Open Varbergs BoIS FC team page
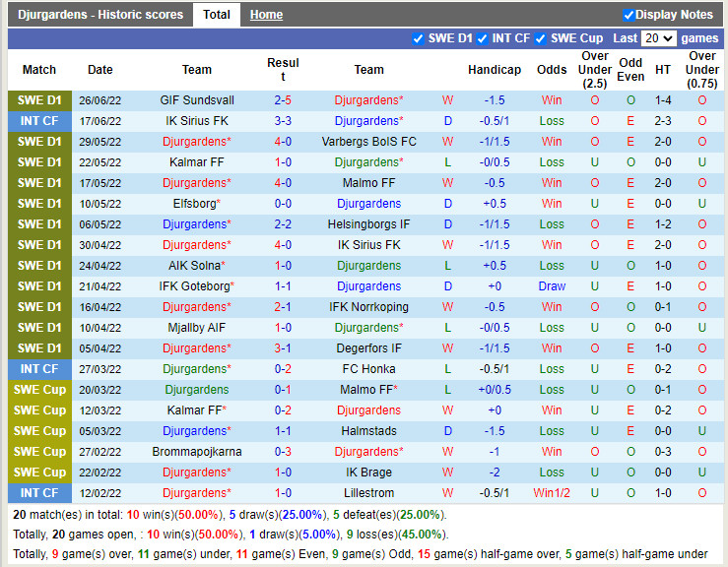The height and width of the screenshot is (567, 728). pos(368,142)
